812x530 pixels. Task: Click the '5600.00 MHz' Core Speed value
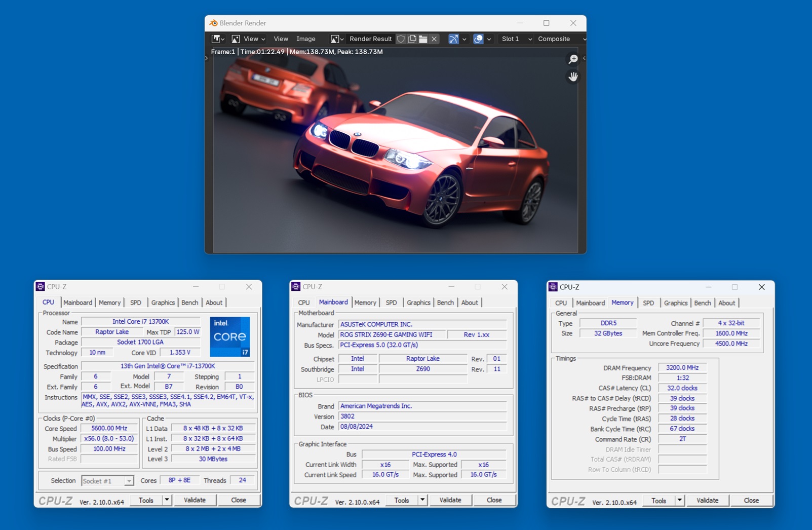click(x=109, y=429)
